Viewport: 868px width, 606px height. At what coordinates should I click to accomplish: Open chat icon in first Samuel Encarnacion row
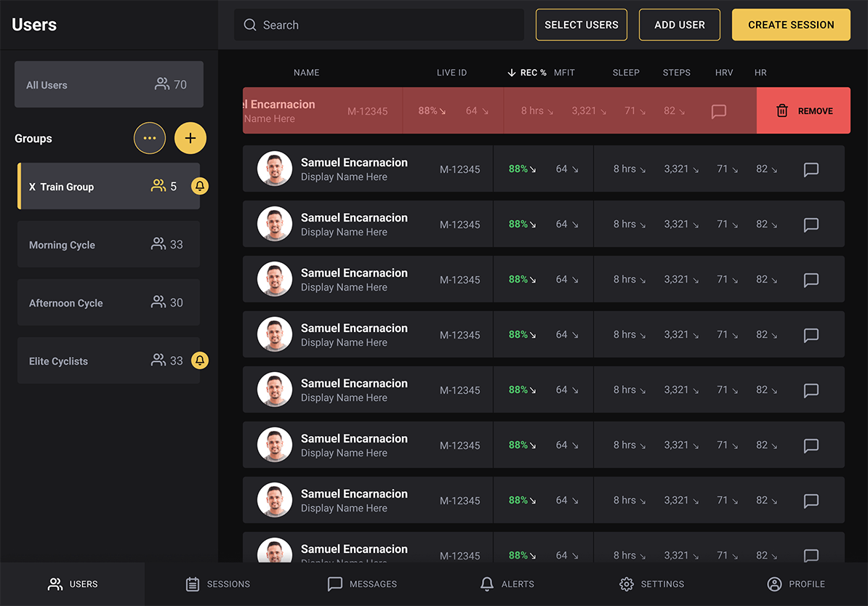click(x=811, y=169)
